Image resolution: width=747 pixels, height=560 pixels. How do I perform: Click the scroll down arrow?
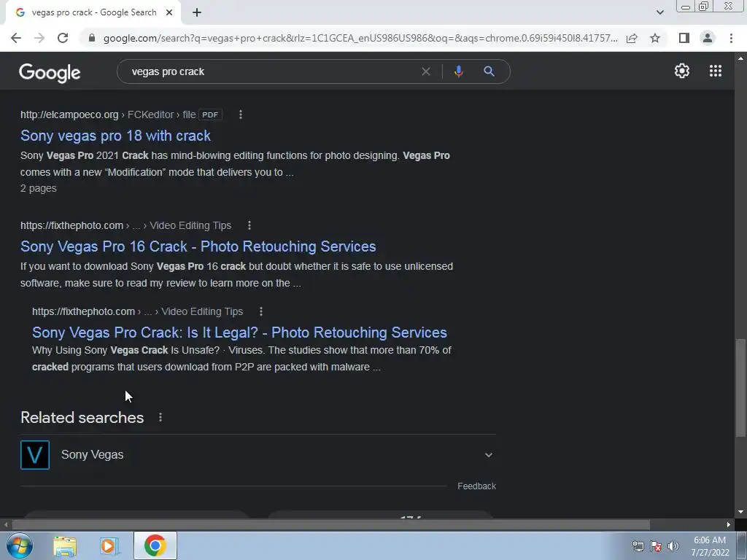(x=740, y=513)
